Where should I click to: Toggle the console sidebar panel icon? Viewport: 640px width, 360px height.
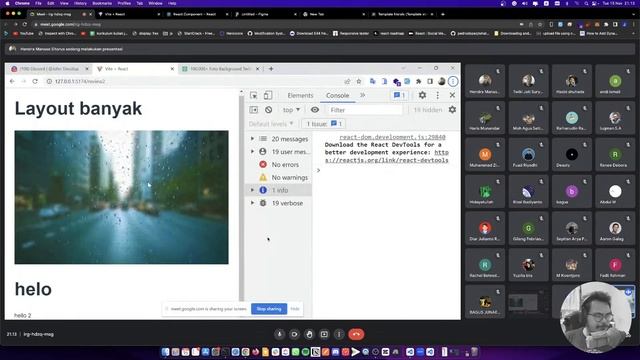click(253, 110)
